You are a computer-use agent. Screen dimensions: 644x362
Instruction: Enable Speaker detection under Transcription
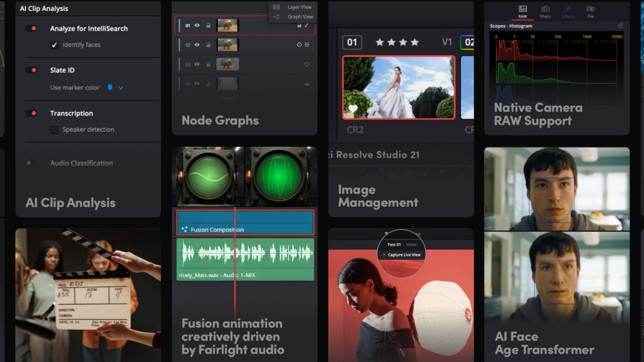(x=54, y=129)
